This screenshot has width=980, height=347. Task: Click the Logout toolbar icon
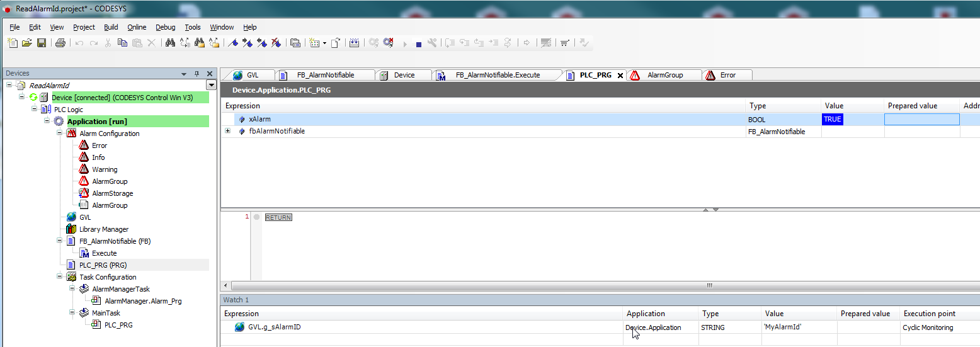(388, 43)
